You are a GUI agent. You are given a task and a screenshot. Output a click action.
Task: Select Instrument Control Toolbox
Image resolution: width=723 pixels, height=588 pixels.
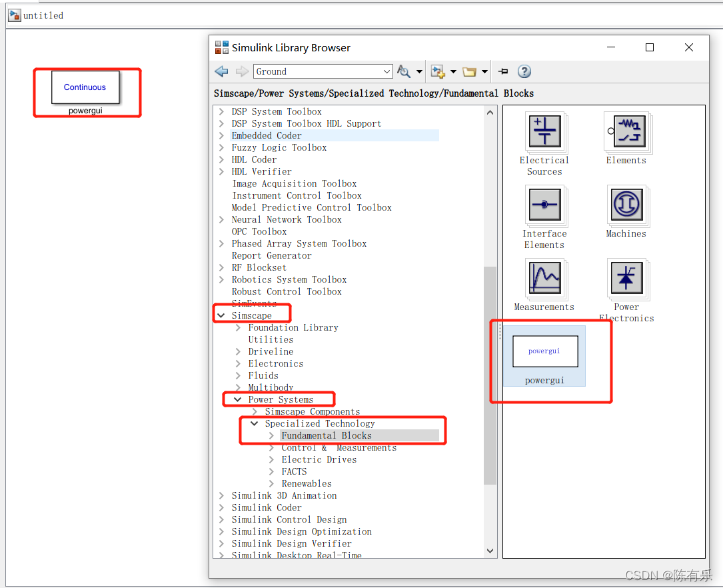pyautogui.click(x=297, y=195)
